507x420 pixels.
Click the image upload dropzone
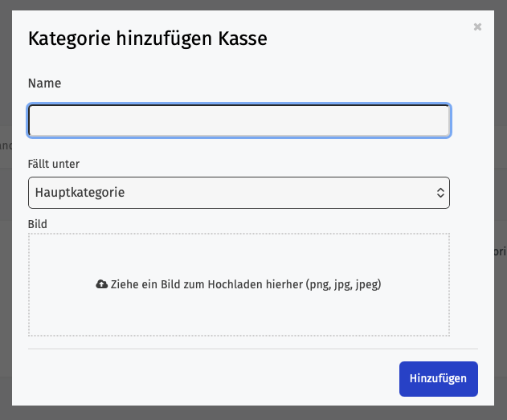point(239,284)
